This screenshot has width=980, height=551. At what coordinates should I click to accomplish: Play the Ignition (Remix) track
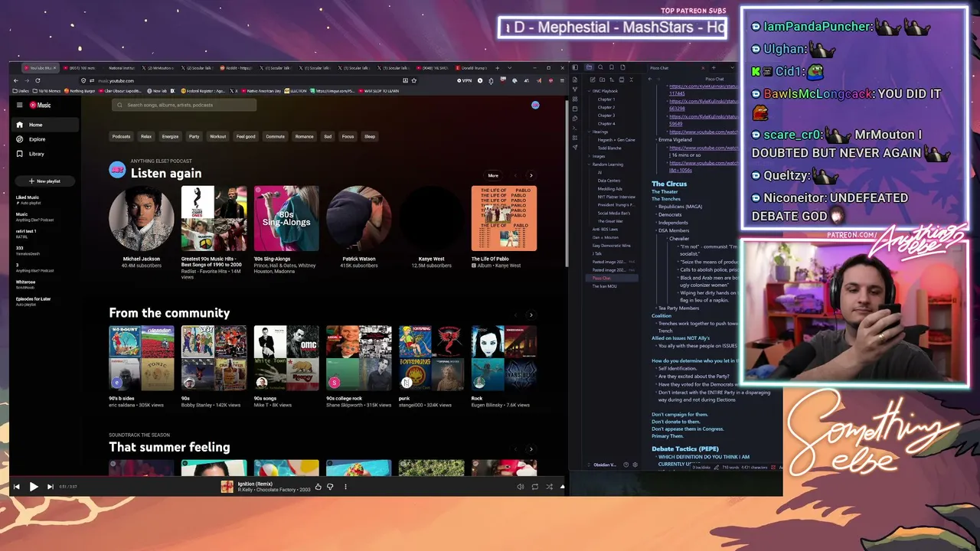click(x=34, y=487)
